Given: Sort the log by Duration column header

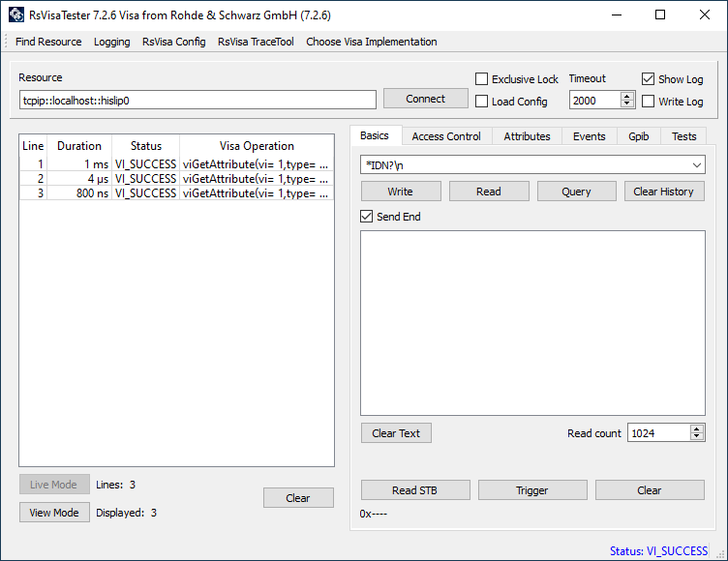Looking at the screenshot, I should pos(79,146).
